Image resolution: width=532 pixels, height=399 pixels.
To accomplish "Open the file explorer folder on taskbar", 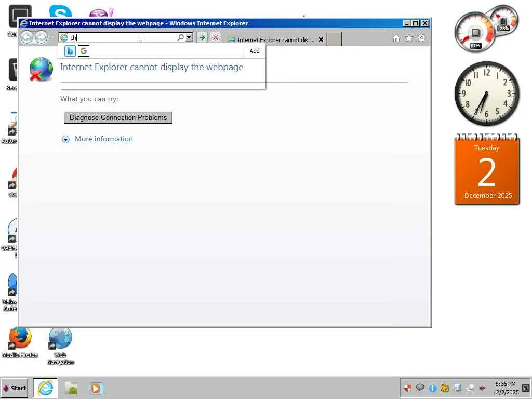I will coord(71,388).
